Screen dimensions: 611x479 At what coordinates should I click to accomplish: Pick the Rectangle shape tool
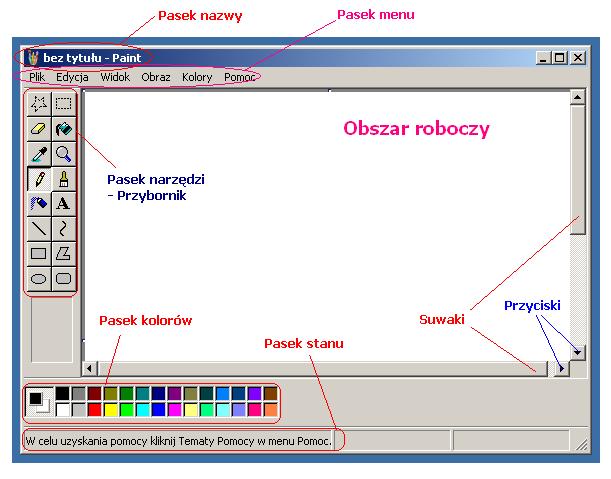39,254
